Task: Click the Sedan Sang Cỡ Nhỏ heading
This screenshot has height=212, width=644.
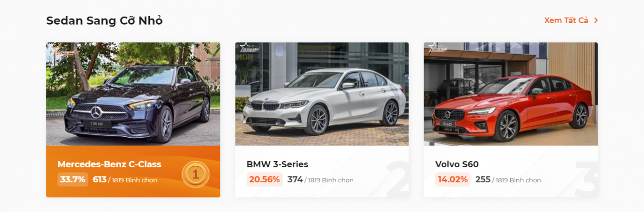Action: pyautogui.click(x=104, y=21)
